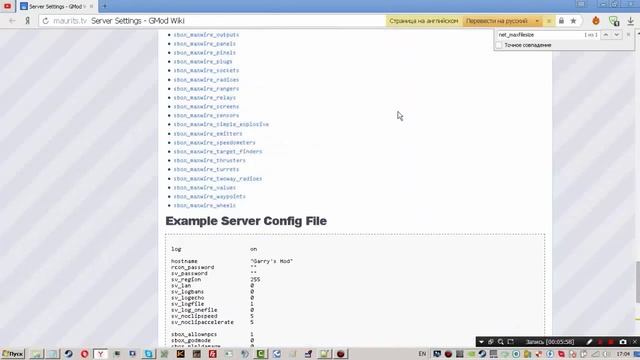Click the EN language indicator

pyautogui.click(x=422, y=354)
